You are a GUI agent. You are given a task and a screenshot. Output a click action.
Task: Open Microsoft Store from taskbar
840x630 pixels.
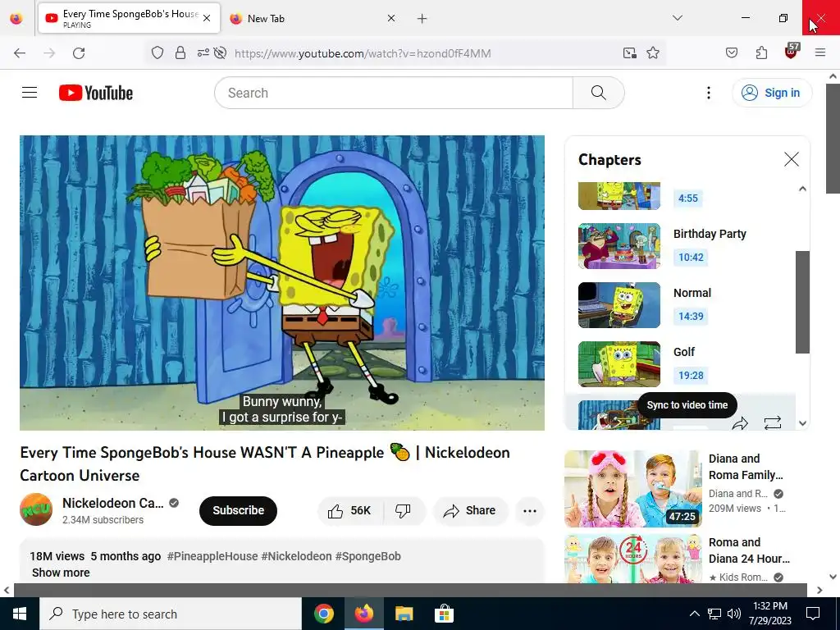tap(444, 614)
